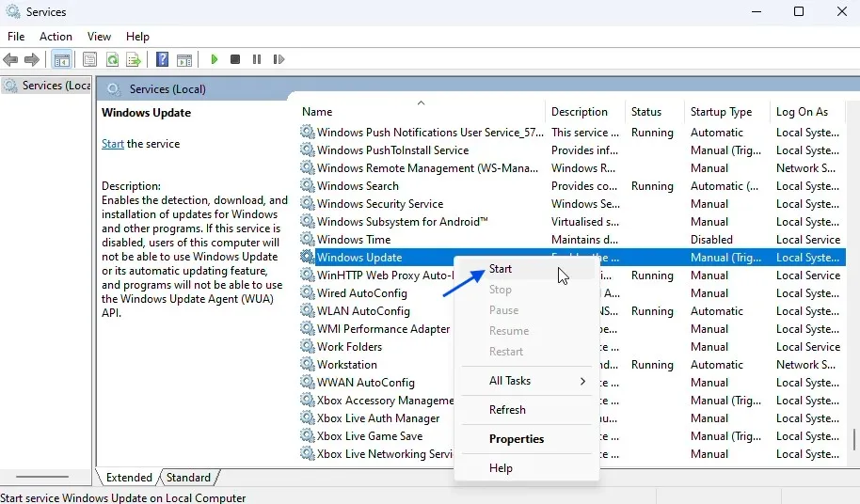Select the Windows Remote Management service row
Viewport: 860px width, 504px height.
click(x=572, y=167)
